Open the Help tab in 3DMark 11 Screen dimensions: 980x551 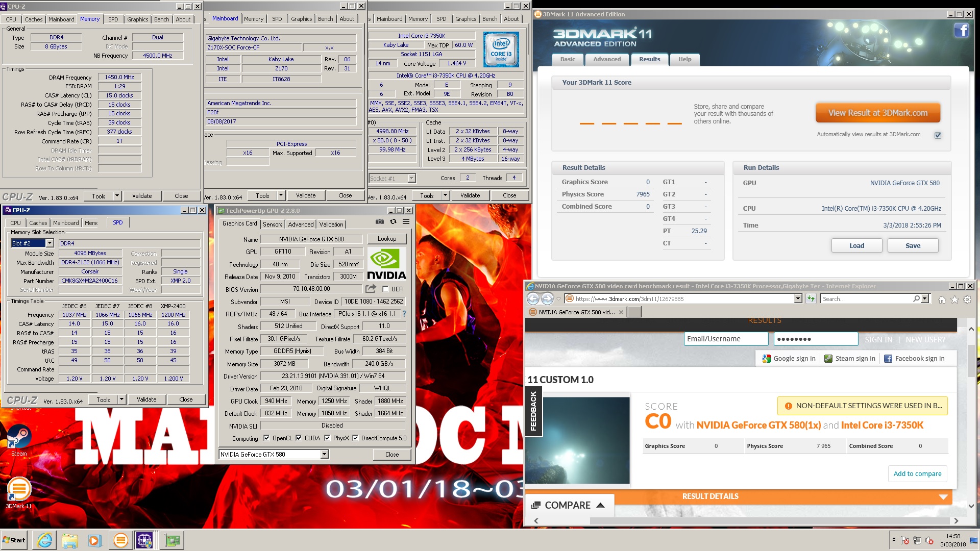coord(684,59)
